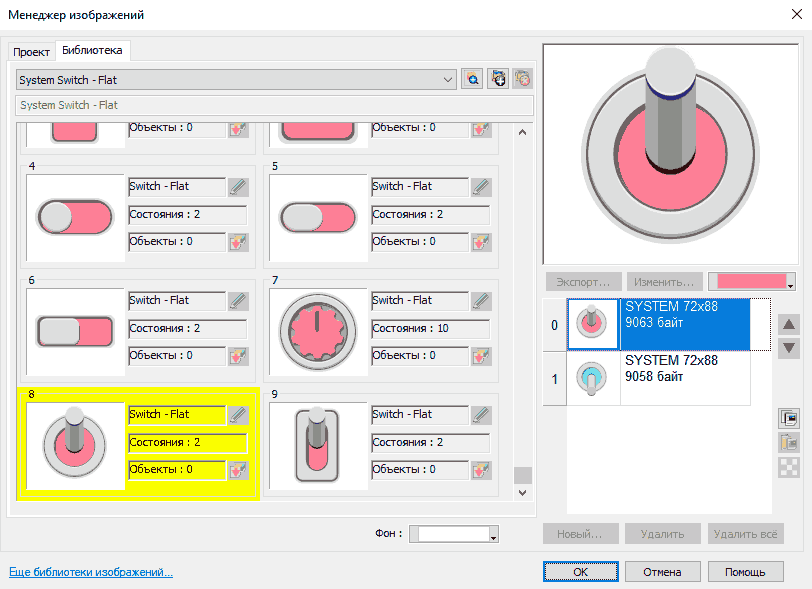Click pencil edit icon for item 4
812x589 pixels.
(238, 187)
